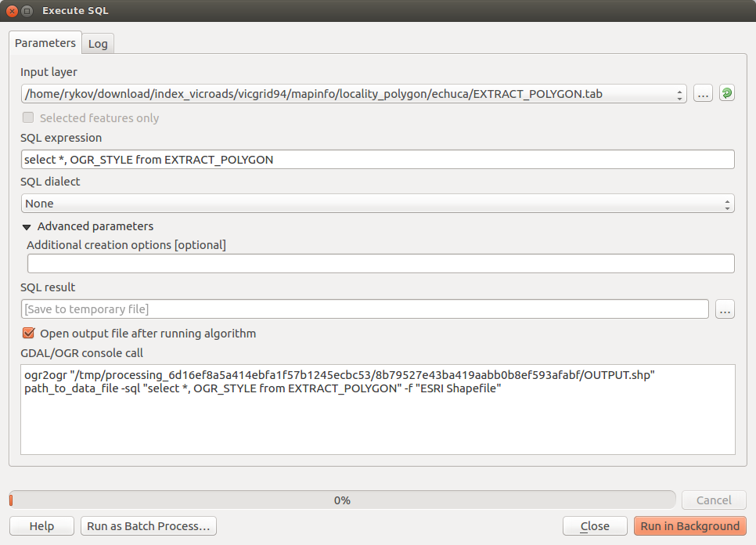Browse for SQL result output file

pos(725,309)
